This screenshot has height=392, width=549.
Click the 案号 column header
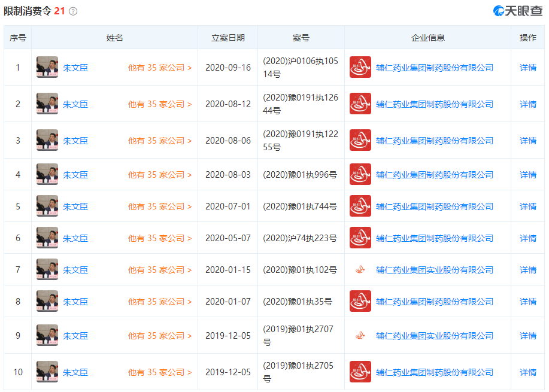[301, 38]
